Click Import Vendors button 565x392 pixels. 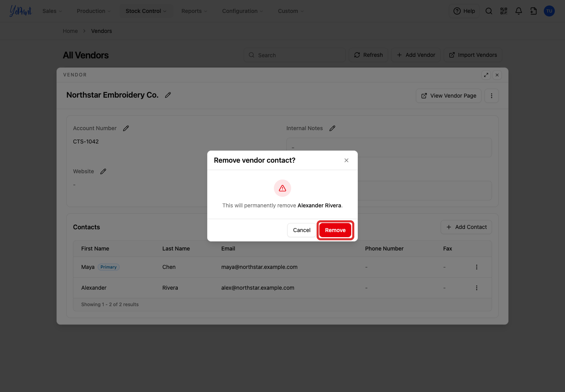[473, 55]
